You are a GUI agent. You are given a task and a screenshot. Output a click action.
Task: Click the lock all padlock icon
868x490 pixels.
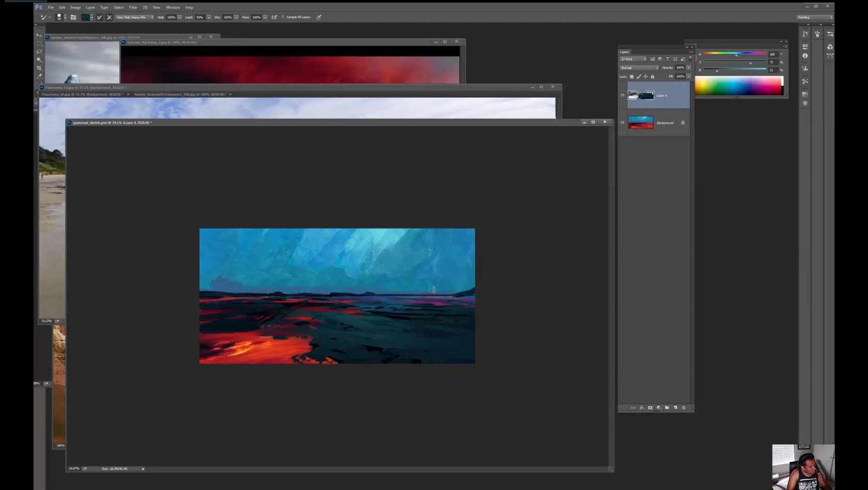[653, 76]
